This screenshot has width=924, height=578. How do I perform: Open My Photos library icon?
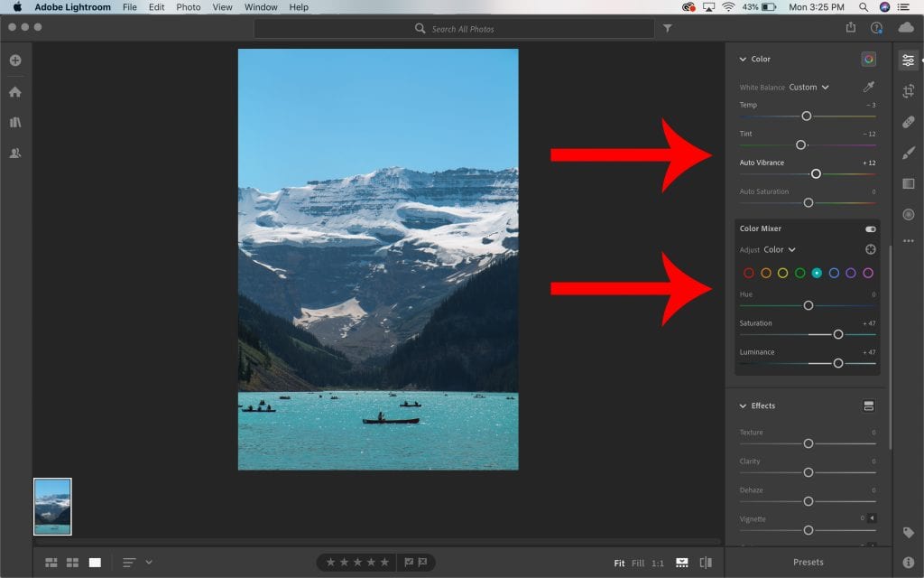point(15,122)
